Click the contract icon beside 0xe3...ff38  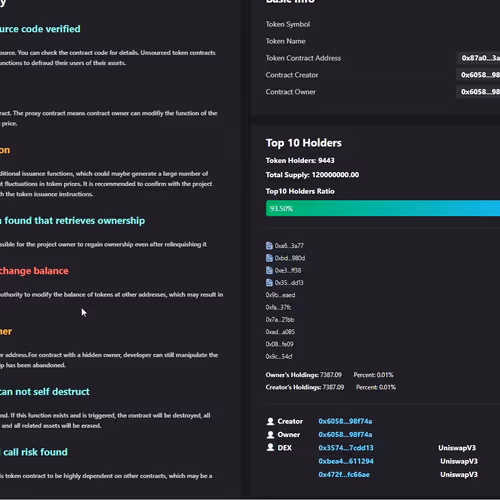click(269, 270)
